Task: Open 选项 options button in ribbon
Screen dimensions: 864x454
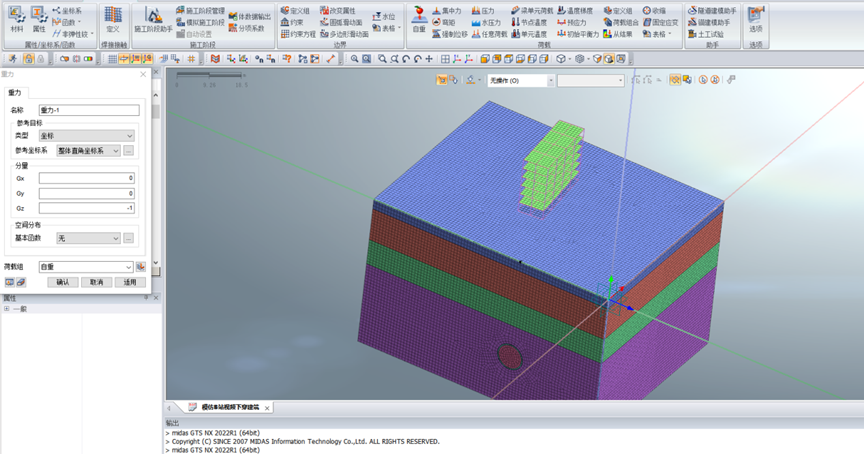Action: click(755, 20)
